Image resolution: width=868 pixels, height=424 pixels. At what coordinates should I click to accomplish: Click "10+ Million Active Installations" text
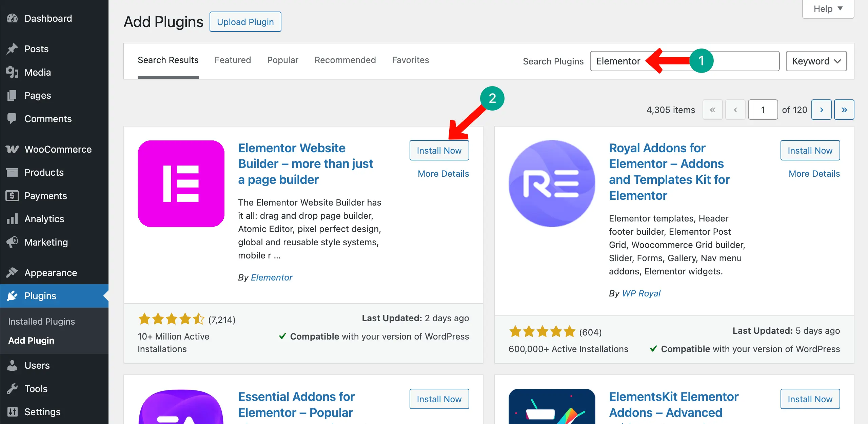point(173,343)
